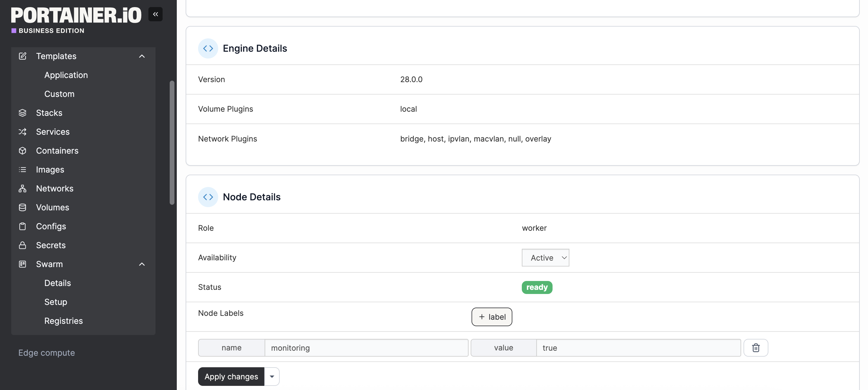This screenshot has height=390, width=868.
Task: Delete the monitoring label with trash icon
Action: (755, 347)
